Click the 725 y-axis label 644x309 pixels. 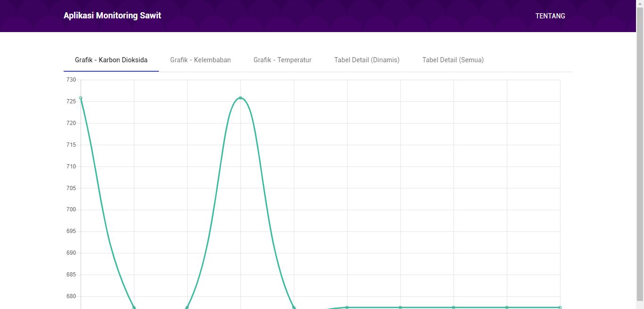pyautogui.click(x=71, y=101)
